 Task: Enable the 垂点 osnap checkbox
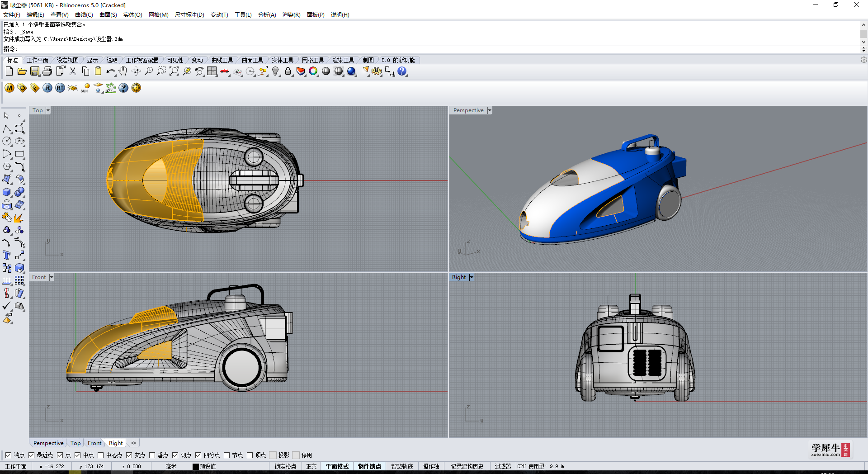tap(152, 455)
